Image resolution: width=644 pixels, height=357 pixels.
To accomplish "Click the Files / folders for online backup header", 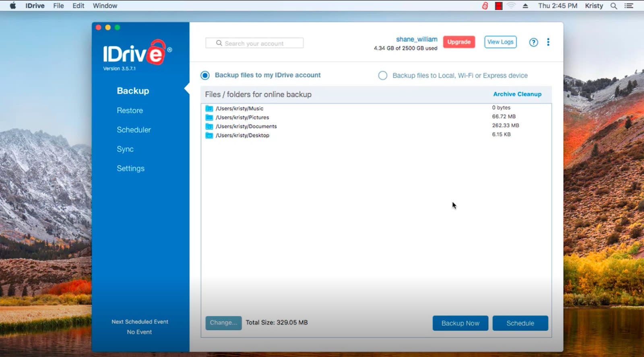I will pos(258,94).
